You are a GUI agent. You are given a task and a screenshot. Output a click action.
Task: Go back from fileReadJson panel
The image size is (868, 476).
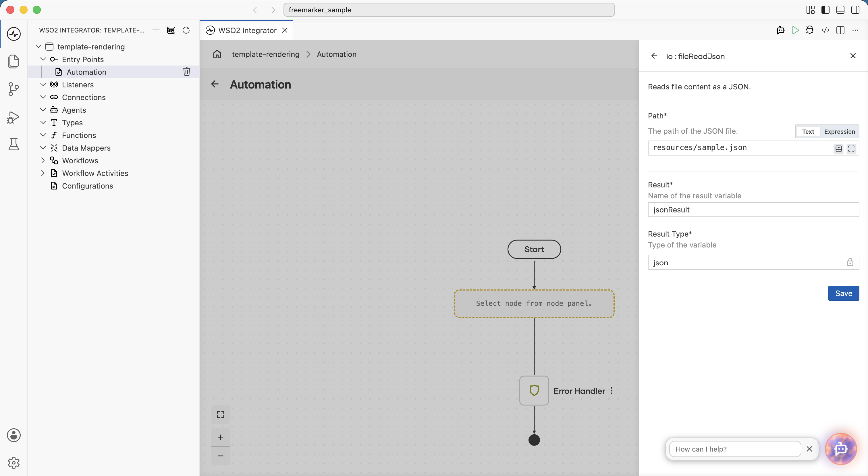click(654, 56)
